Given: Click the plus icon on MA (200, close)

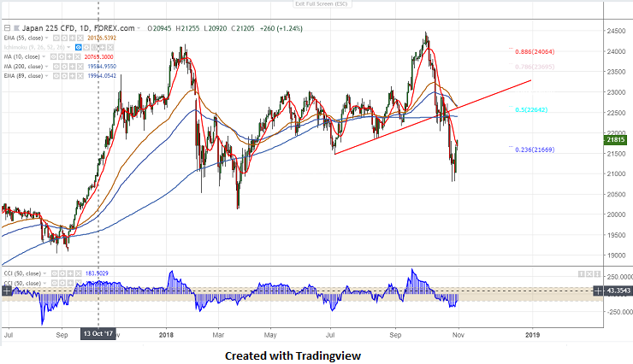Looking at the screenshot, I should tap(72, 67).
